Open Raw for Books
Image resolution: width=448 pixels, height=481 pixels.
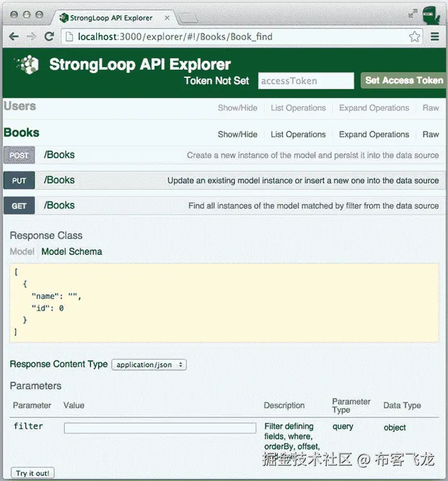pyautogui.click(x=430, y=134)
